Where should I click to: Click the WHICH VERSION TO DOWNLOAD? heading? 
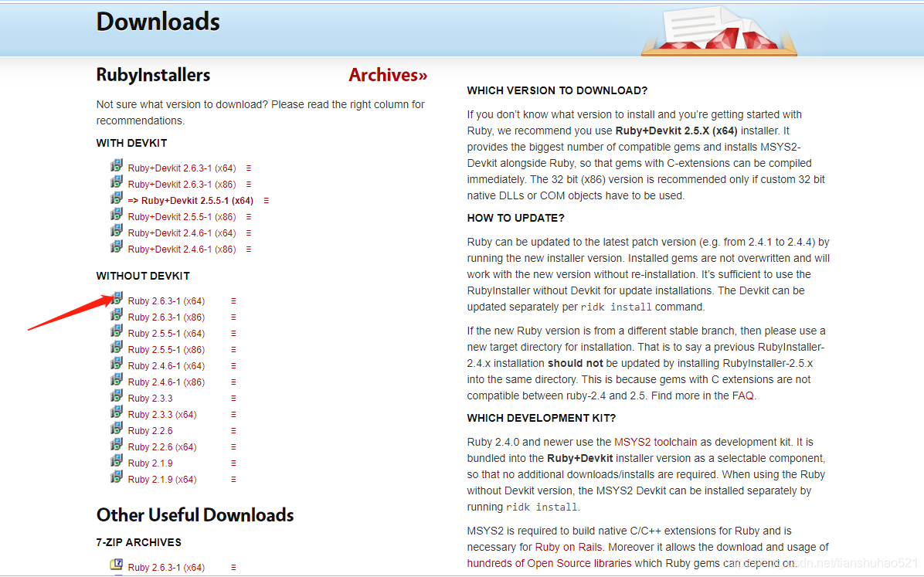[557, 90]
